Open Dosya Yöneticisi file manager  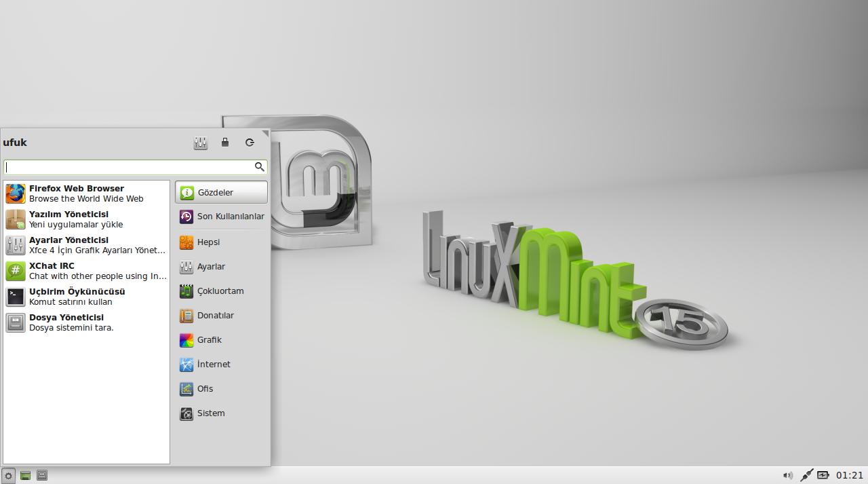click(x=68, y=322)
